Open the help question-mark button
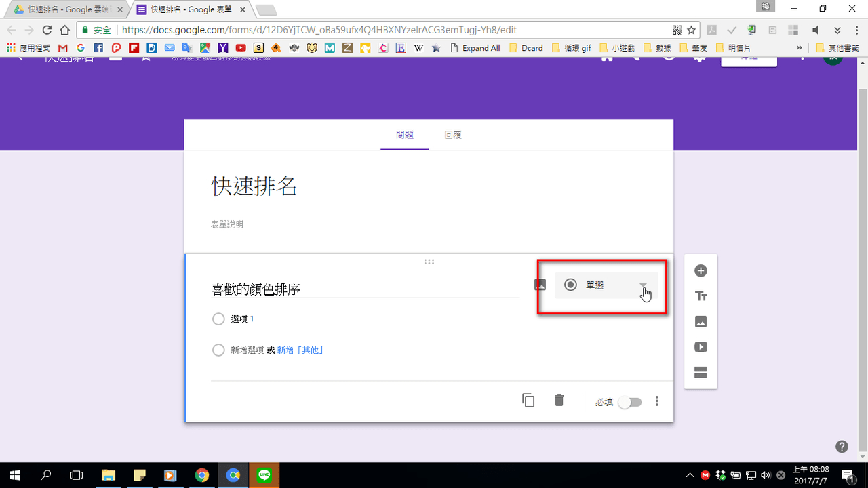The width and height of the screenshot is (868, 488). point(842,446)
